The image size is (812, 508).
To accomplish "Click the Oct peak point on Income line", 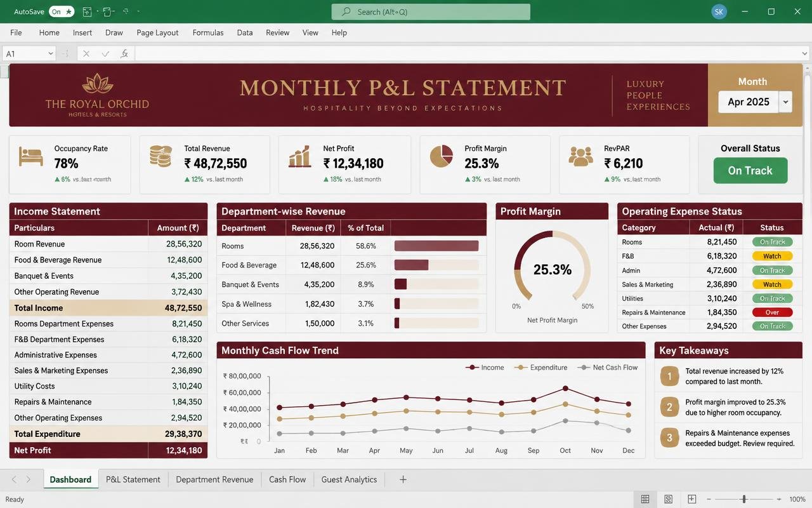I will click(565, 388).
